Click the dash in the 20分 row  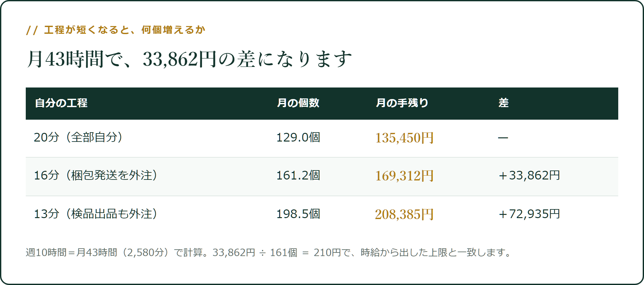(x=503, y=138)
